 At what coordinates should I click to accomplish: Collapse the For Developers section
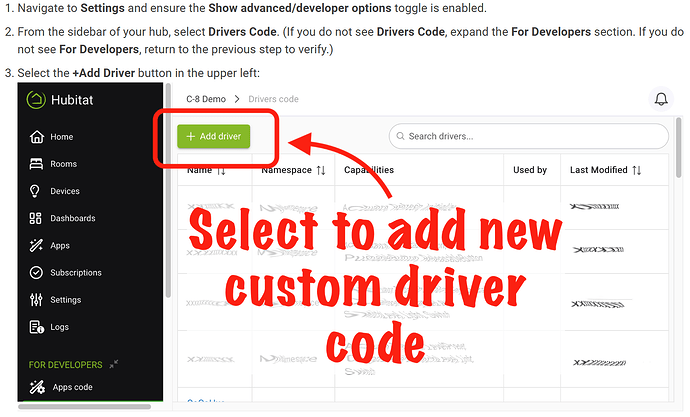pos(114,364)
